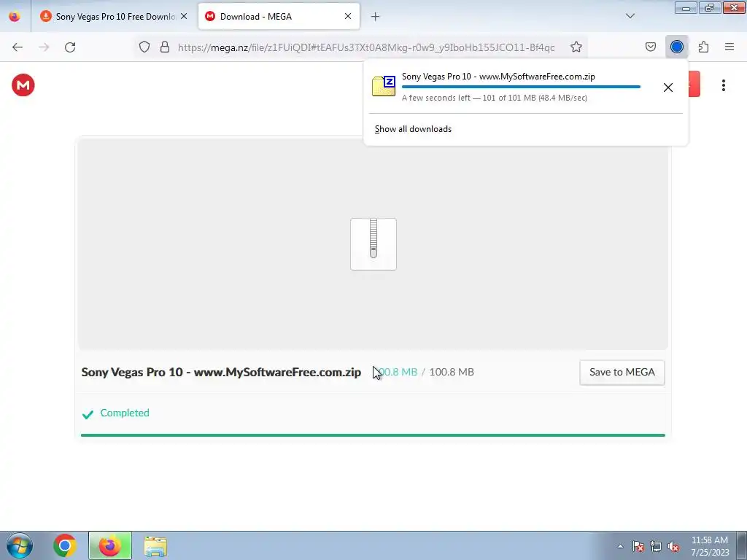Click the 100.8 MB total size text
Screen dimensions: 747x560
point(452,372)
